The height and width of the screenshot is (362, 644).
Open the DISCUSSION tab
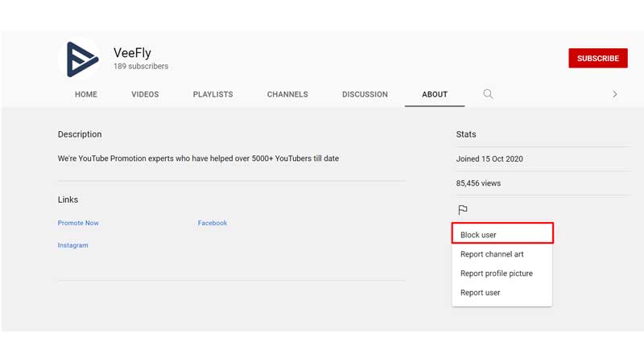(x=365, y=94)
